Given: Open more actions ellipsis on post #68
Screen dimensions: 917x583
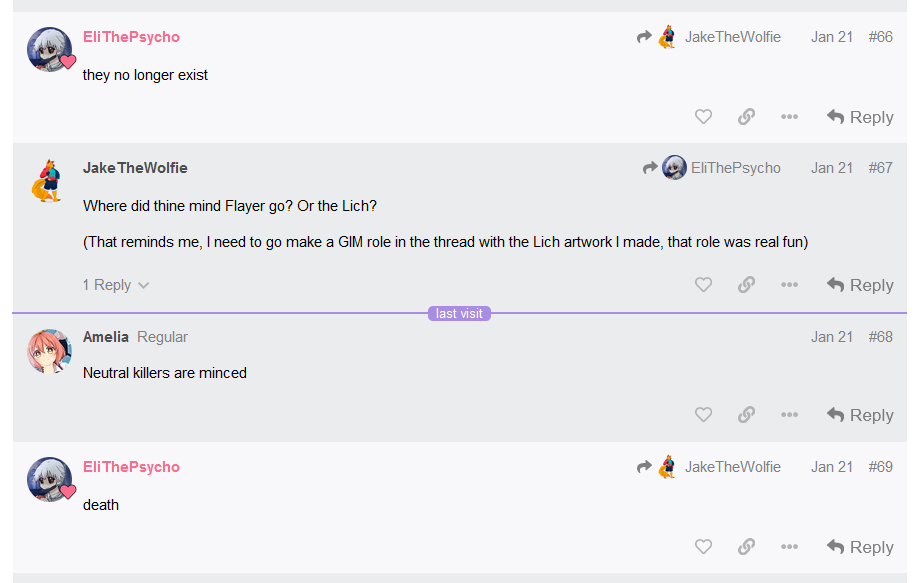Looking at the screenshot, I should pyautogui.click(x=790, y=415).
